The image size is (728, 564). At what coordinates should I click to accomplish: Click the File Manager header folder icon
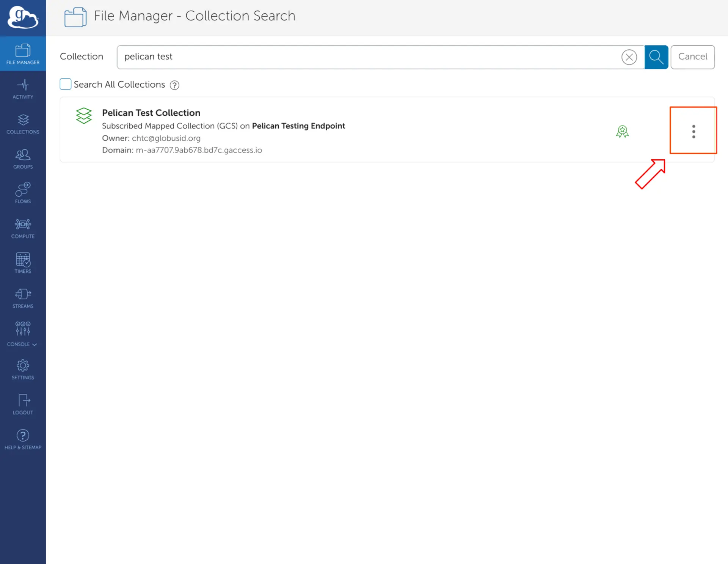point(75,17)
